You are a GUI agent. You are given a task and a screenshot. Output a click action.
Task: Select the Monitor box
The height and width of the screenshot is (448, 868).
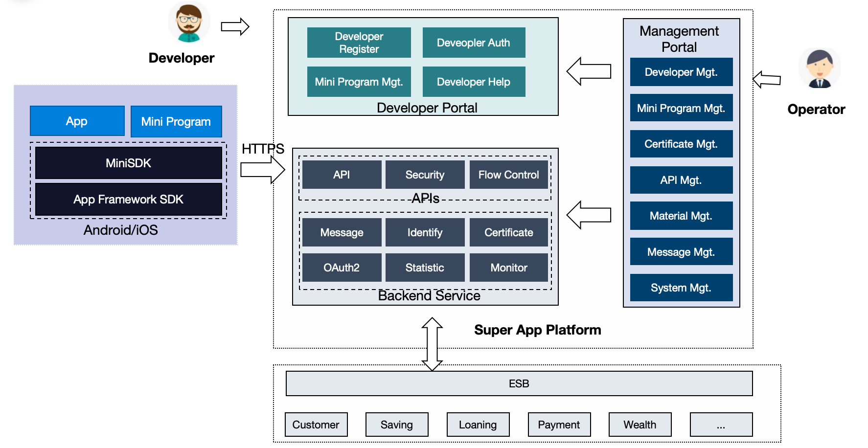(509, 268)
